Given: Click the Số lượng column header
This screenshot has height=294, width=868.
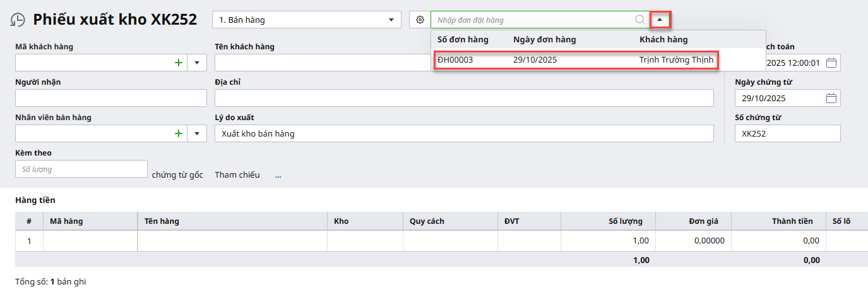Looking at the screenshot, I should click(625, 221).
